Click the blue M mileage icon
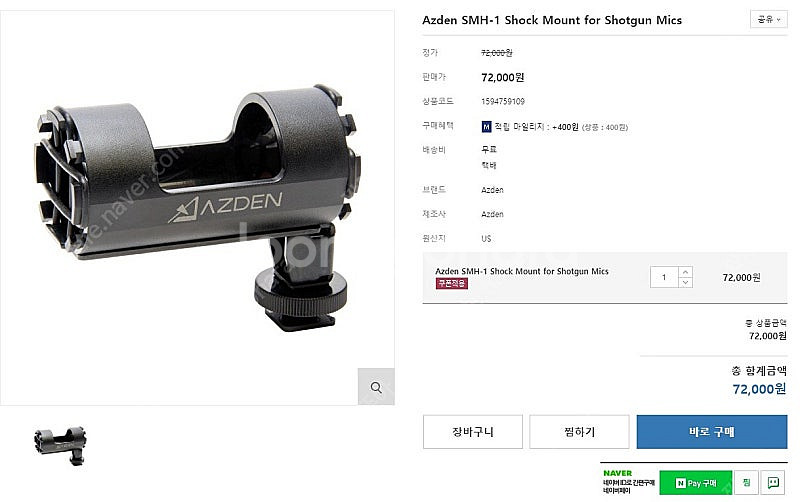 486,127
